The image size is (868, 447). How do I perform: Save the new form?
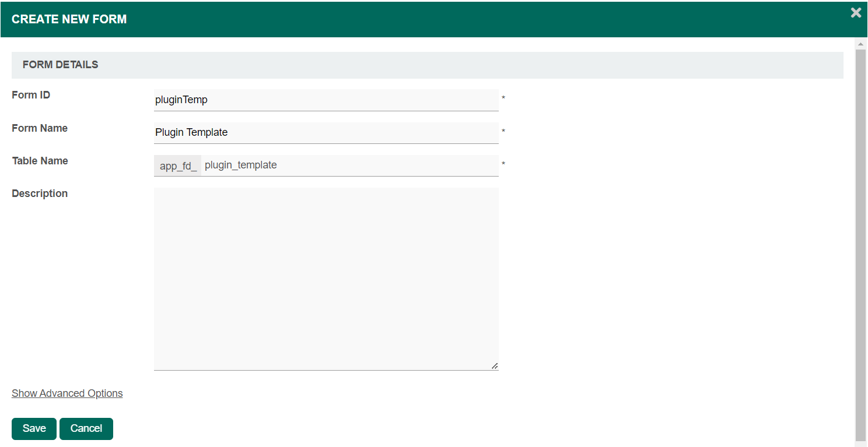click(x=34, y=428)
